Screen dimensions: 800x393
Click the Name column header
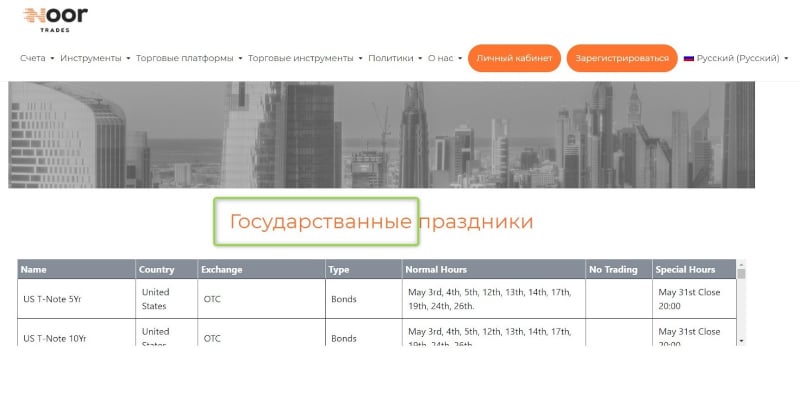click(77, 269)
